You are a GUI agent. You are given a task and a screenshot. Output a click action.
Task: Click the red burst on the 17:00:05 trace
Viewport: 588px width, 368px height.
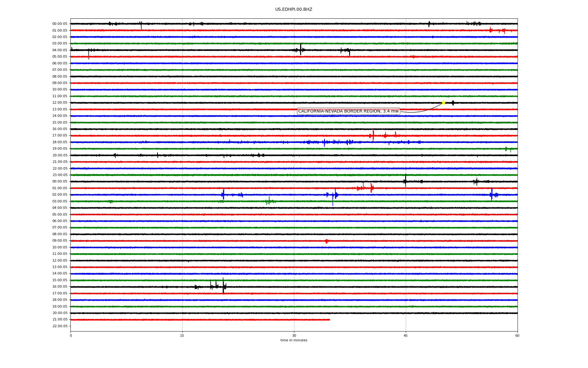pos(373,135)
